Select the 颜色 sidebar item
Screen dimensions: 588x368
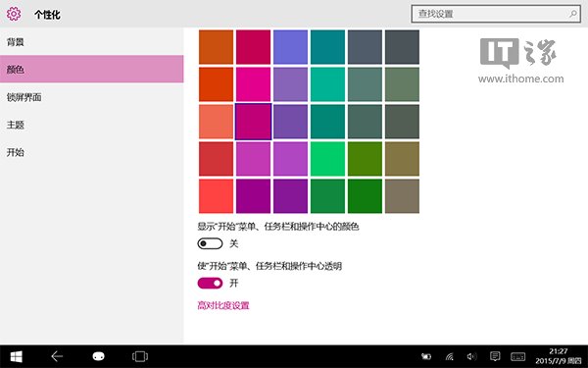point(91,69)
